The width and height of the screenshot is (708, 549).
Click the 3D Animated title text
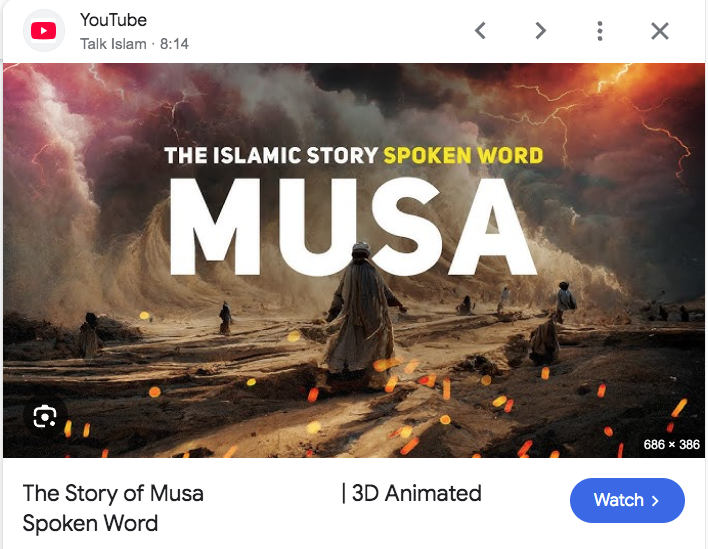[x=416, y=493]
